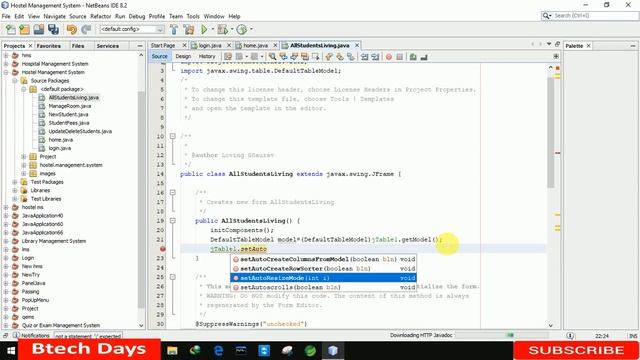This screenshot has width=640, height=360.
Task: Select UpdateDeleteStudents.java in the tree
Action: coord(80,131)
